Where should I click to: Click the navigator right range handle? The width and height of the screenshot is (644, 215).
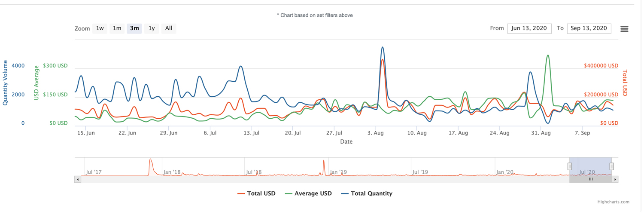point(611,166)
